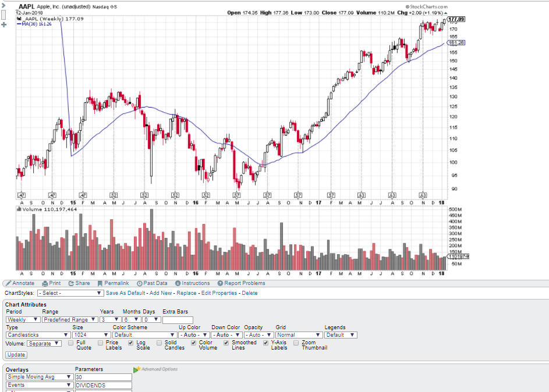Viewport: 549px width, 392px height.
Task: Open the ChartStyles Select dropdown
Action: [70, 293]
